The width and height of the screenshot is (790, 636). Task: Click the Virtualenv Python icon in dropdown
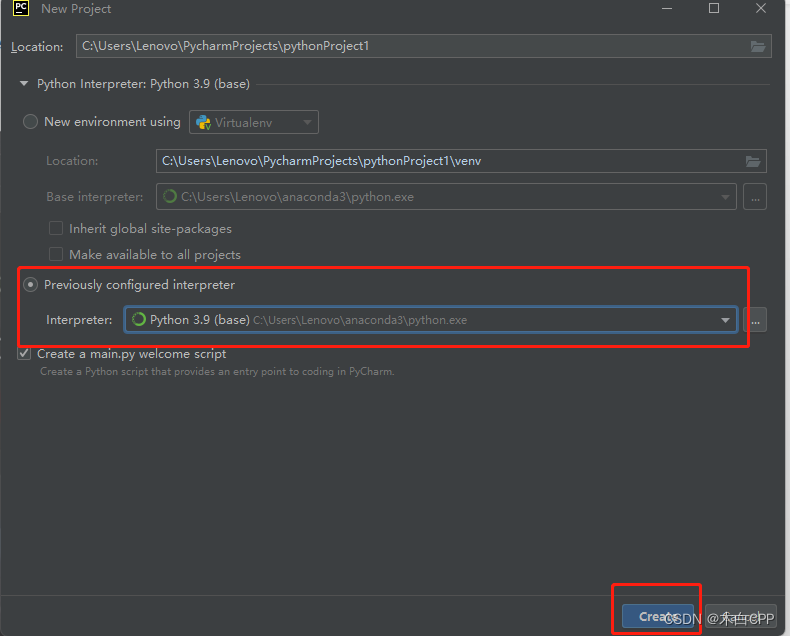pos(203,122)
